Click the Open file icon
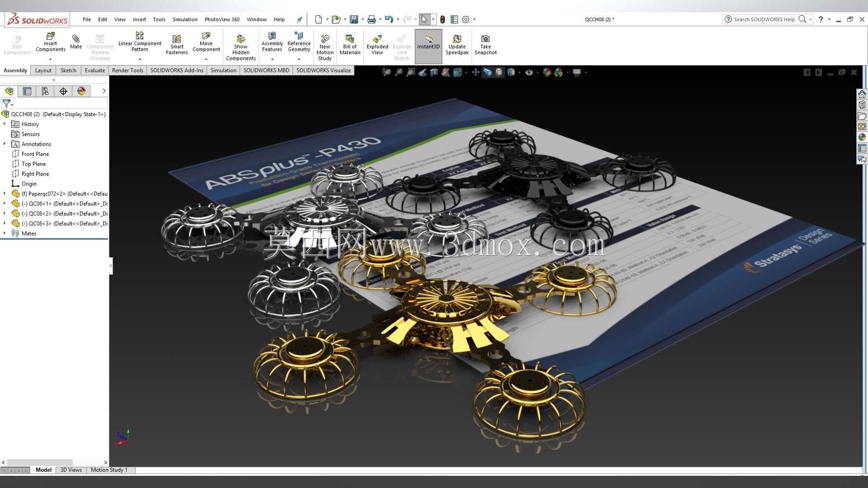This screenshot has width=868, height=488. tap(336, 19)
